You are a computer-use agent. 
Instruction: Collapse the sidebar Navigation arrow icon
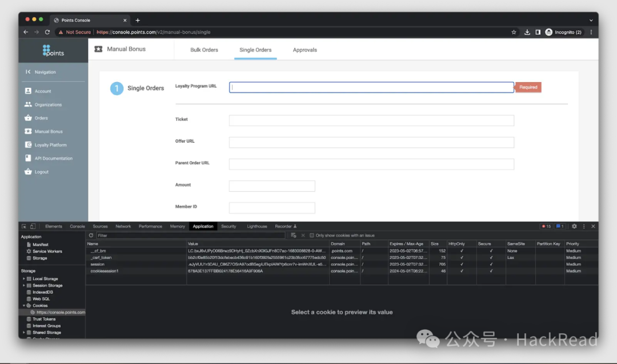[x=28, y=71]
